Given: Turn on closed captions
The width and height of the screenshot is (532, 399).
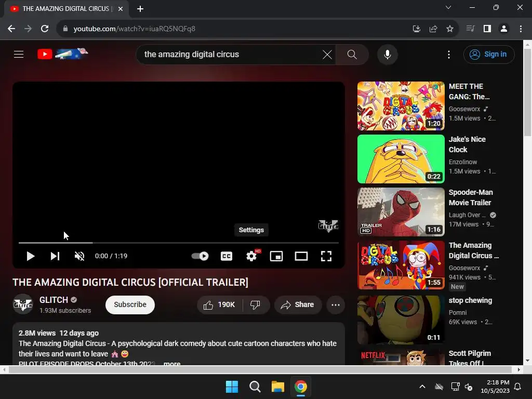Looking at the screenshot, I should [227, 256].
